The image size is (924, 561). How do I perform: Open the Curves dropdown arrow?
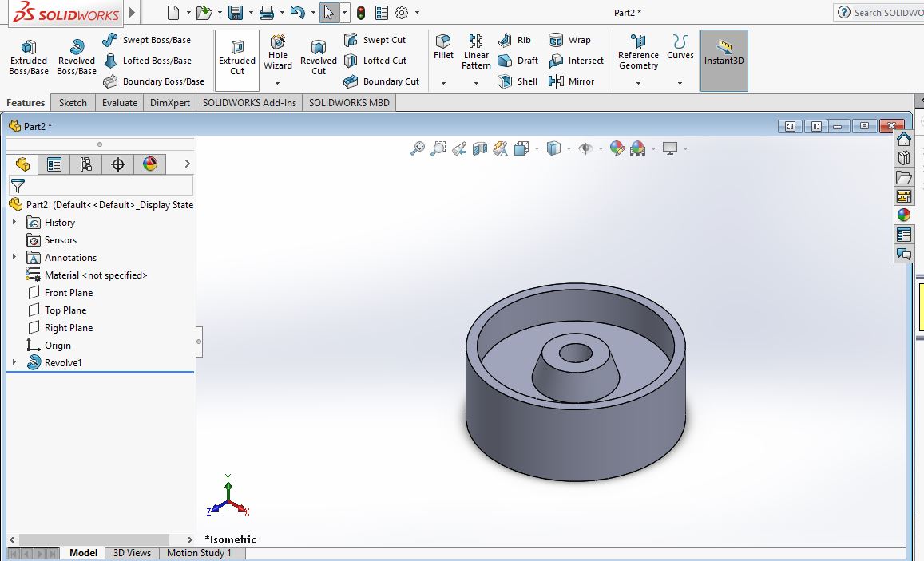point(680,83)
